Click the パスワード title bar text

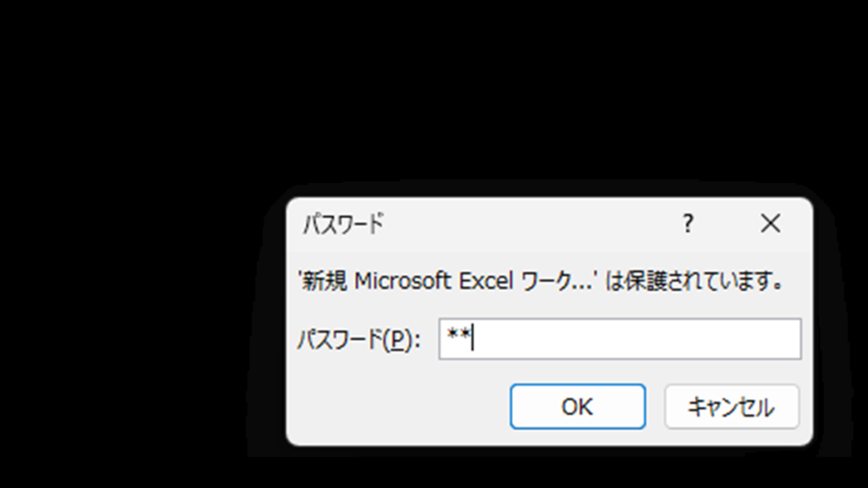343,224
